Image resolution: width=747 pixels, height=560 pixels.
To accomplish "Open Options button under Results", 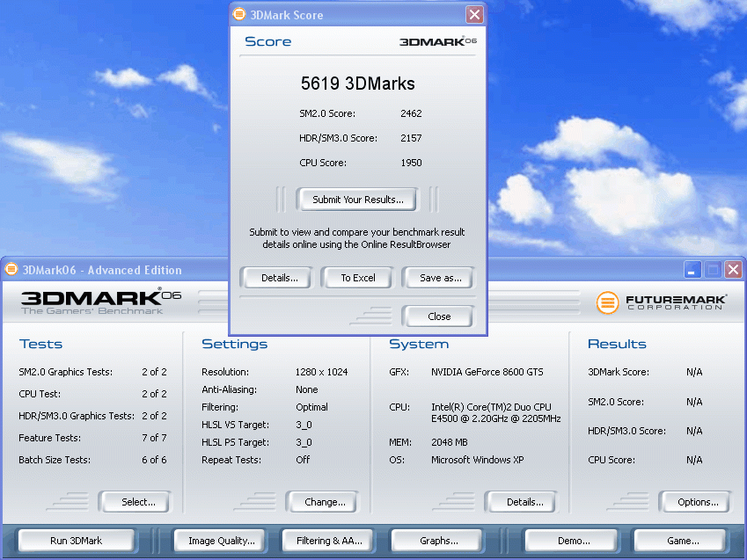I will (x=697, y=502).
